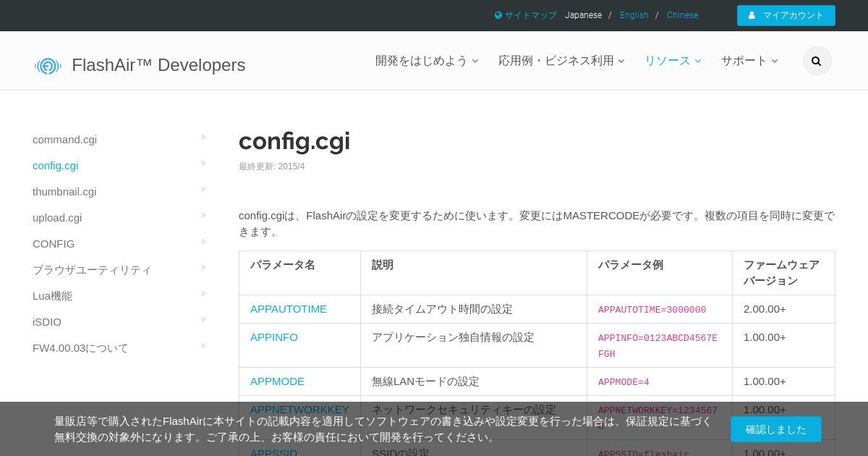
Task: Click the arrow icon next to upload.cgi
Action: (x=203, y=215)
